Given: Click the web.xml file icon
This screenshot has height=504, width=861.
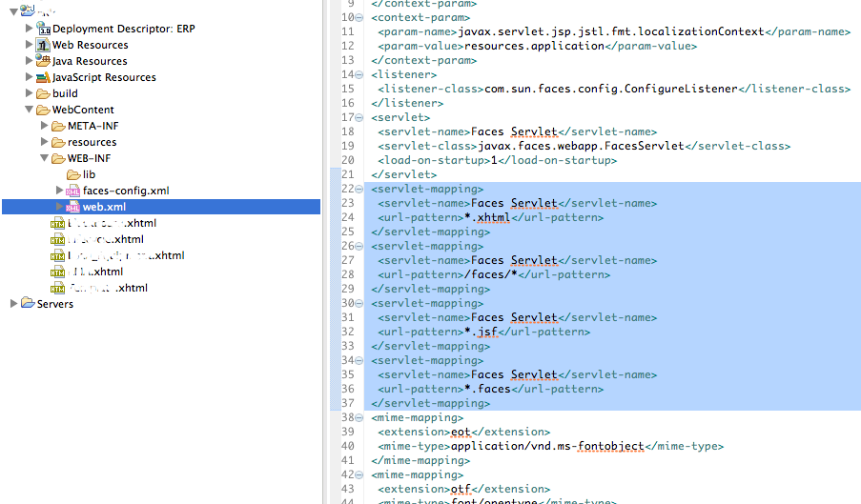Looking at the screenshot, I should 73,207.
